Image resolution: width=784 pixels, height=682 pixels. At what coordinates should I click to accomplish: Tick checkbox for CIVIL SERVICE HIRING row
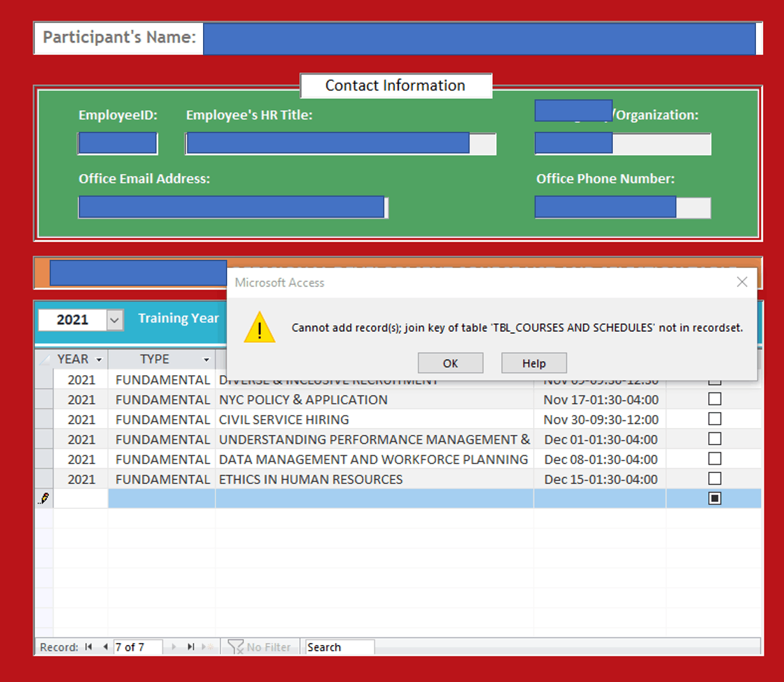click(x=715, y=419)
